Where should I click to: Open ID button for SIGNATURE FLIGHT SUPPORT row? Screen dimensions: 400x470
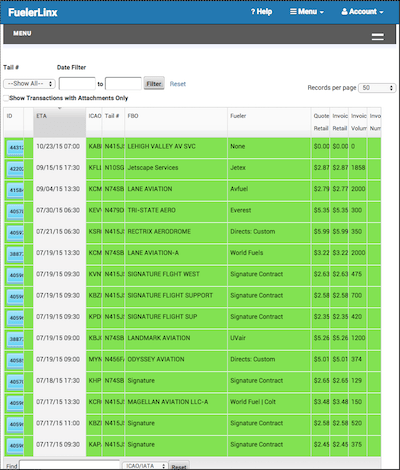pyautogui.click(x=15, y=297)
